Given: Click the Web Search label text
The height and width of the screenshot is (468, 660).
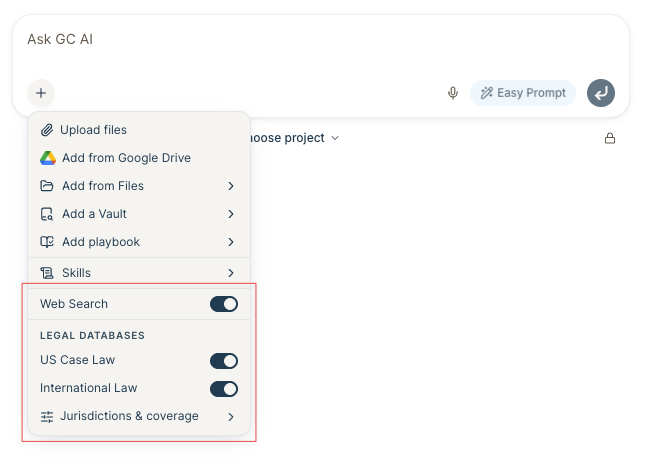Looking at the screenshot, I should (x=74, y=304).
